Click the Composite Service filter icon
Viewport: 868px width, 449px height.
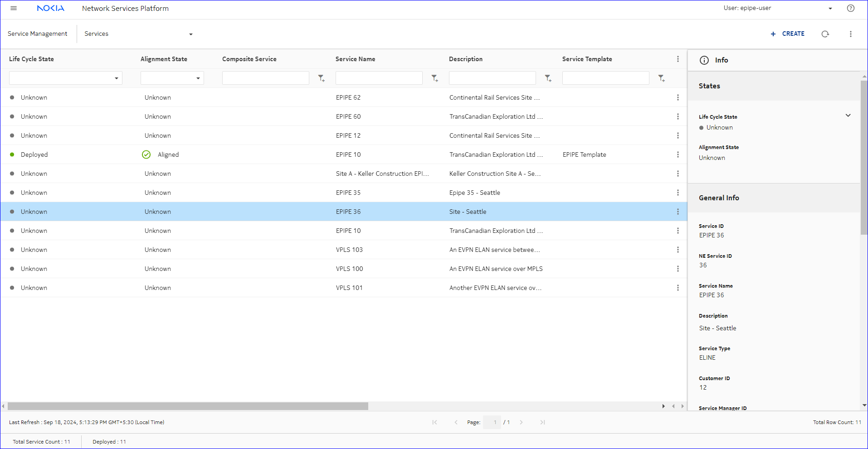322,78
